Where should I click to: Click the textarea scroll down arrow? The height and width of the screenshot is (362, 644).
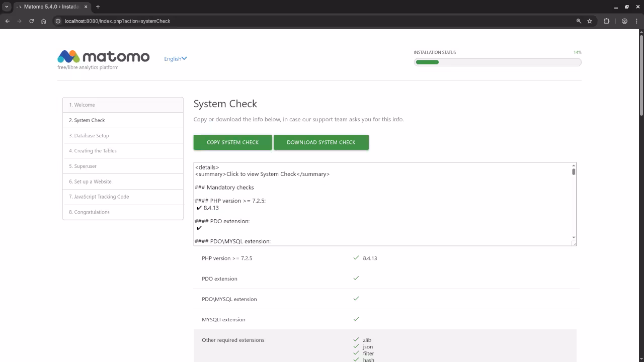[573, 237]
